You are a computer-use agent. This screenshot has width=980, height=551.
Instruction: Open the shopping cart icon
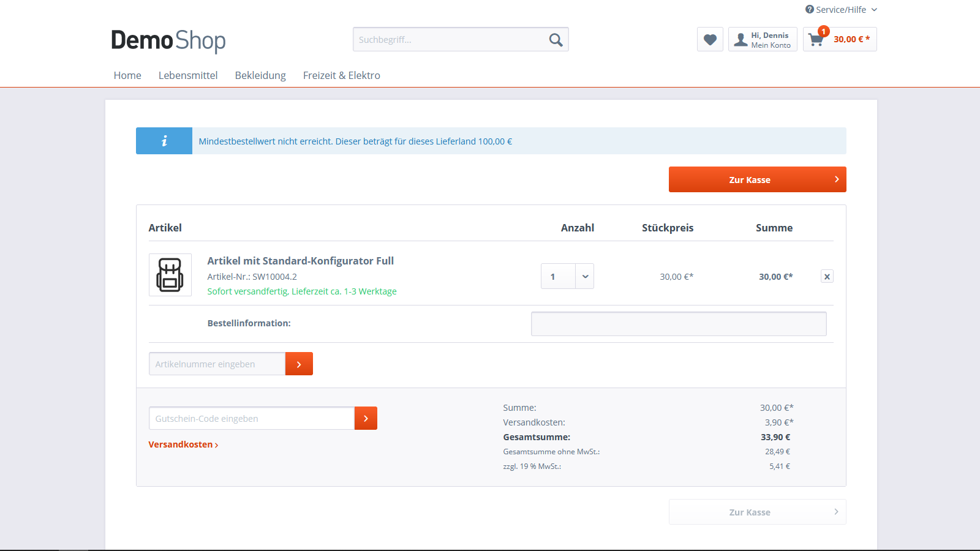[x=816, y=40]
